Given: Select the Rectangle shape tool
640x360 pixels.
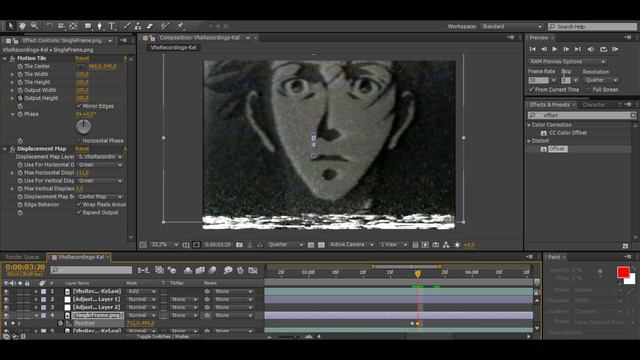Looking at the screenshot, I should (x=88, y=26).
